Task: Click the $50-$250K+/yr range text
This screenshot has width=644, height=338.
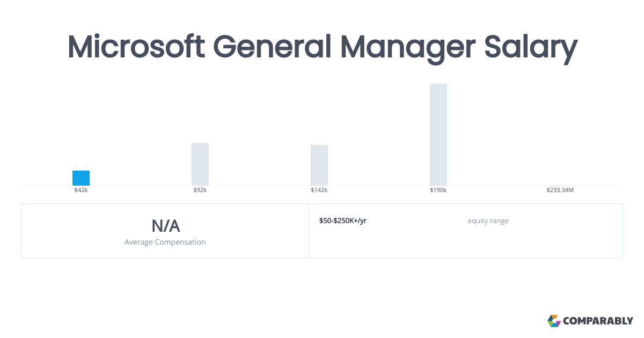Action: [343, 221]
